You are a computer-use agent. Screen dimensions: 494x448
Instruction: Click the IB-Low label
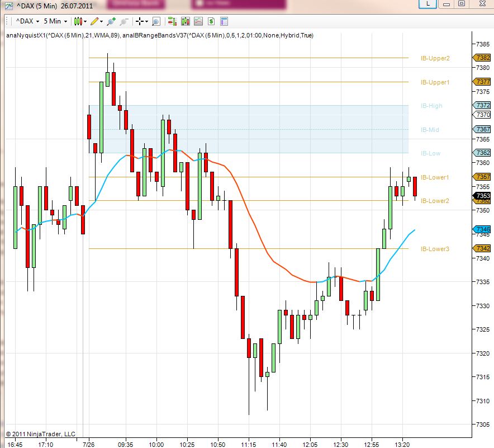[x=430, y=153]
